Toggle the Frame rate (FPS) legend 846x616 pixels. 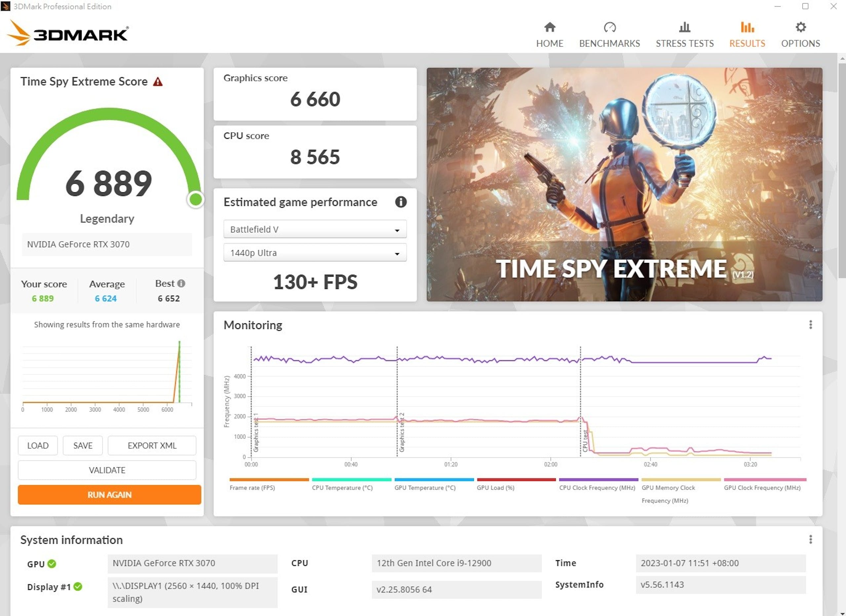click(x=269, y=484)
